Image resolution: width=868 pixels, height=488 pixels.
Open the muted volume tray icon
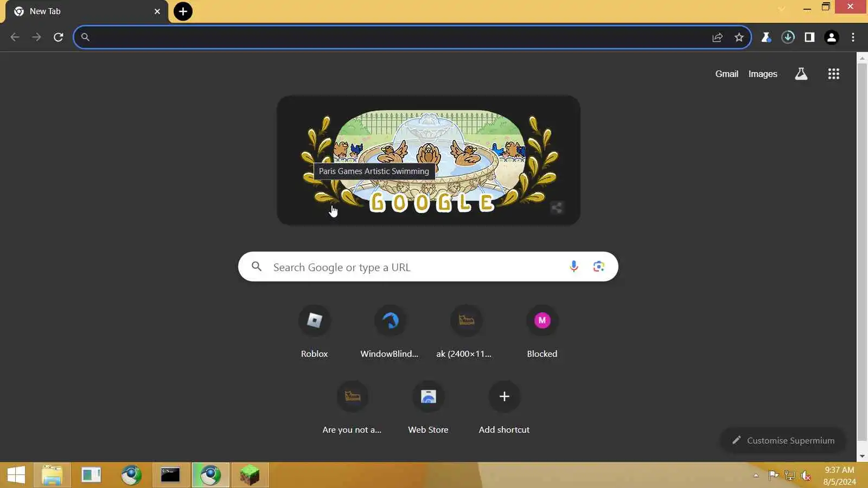coord(806,476)
